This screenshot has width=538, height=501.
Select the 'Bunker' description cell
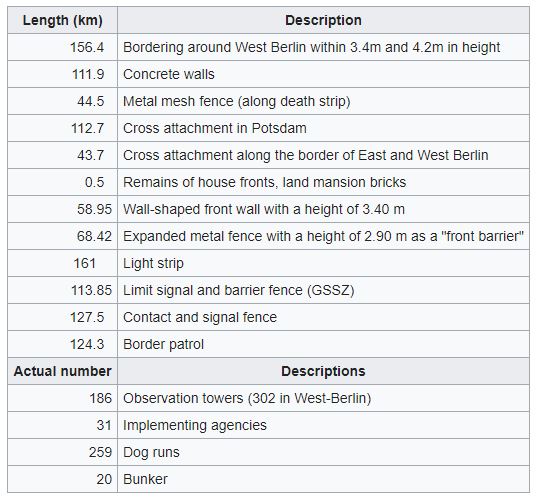pyautogui.click(x=323, y=479)
